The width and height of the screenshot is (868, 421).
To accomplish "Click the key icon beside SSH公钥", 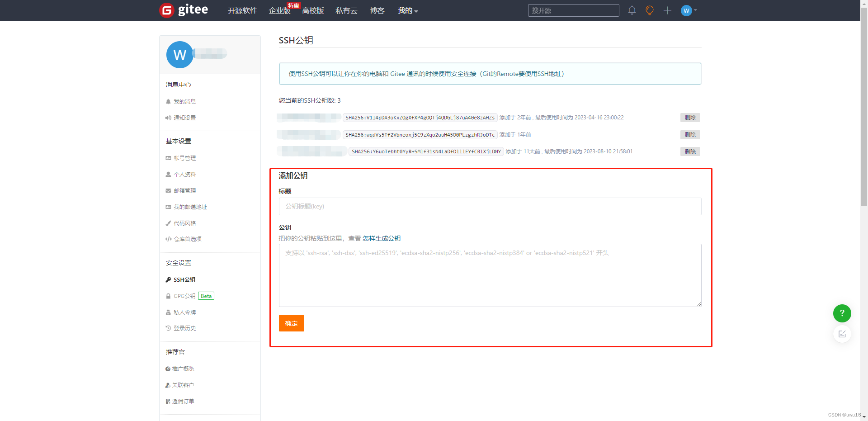I will coord(168,280).
